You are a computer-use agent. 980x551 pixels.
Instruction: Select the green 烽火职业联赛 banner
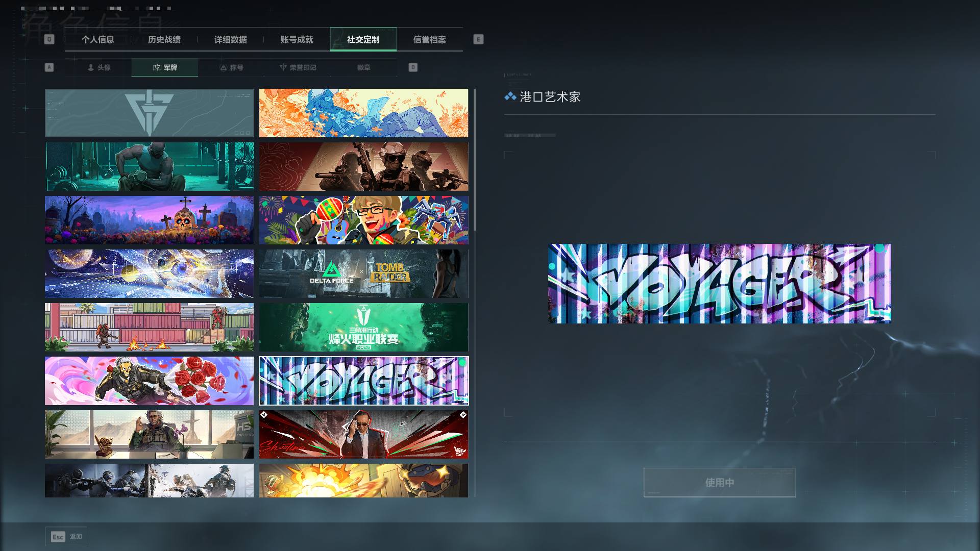pos(363,327)
